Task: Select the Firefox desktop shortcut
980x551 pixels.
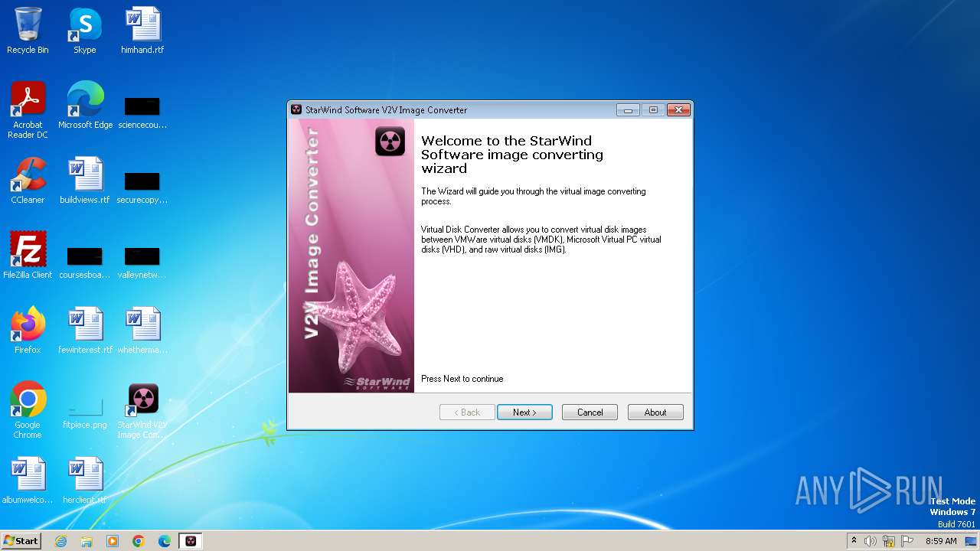Action: click(x=28, y=331)
